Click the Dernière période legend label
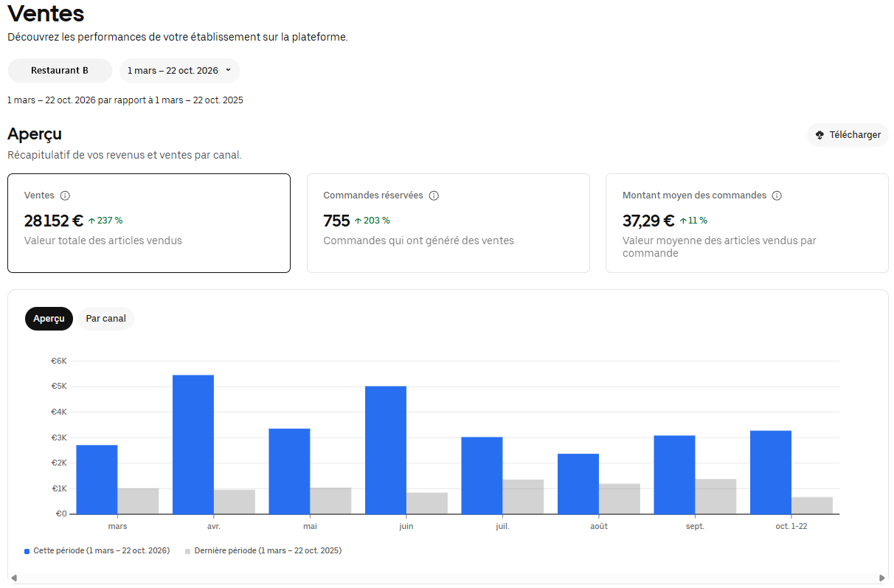Screen dimensions: 894x588 pos(268,551)
